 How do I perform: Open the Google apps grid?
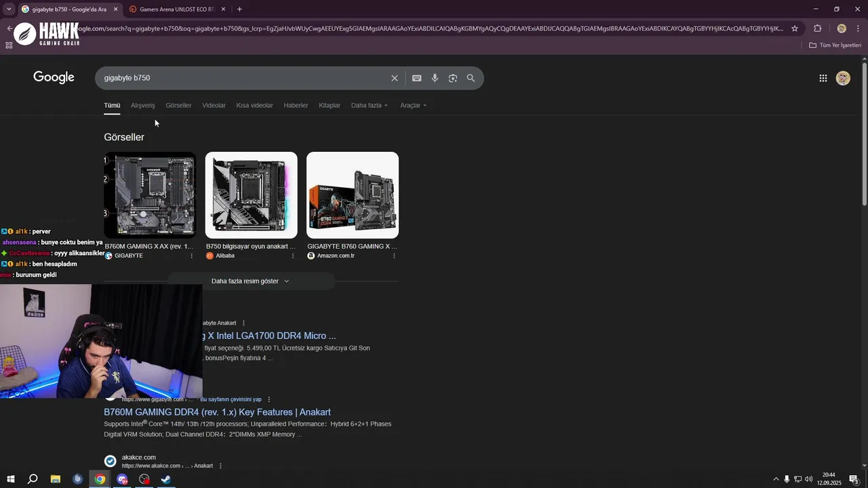pos(823,78)
